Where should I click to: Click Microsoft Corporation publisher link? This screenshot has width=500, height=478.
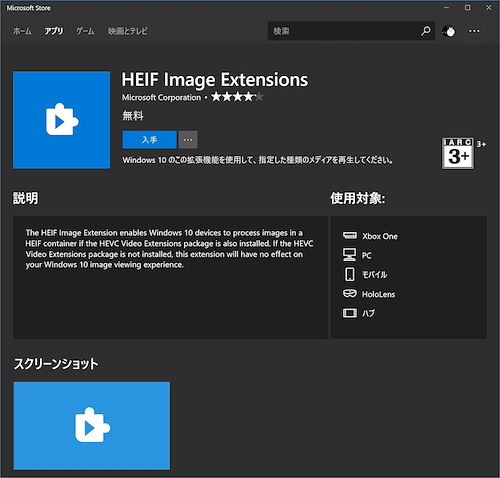161,97
